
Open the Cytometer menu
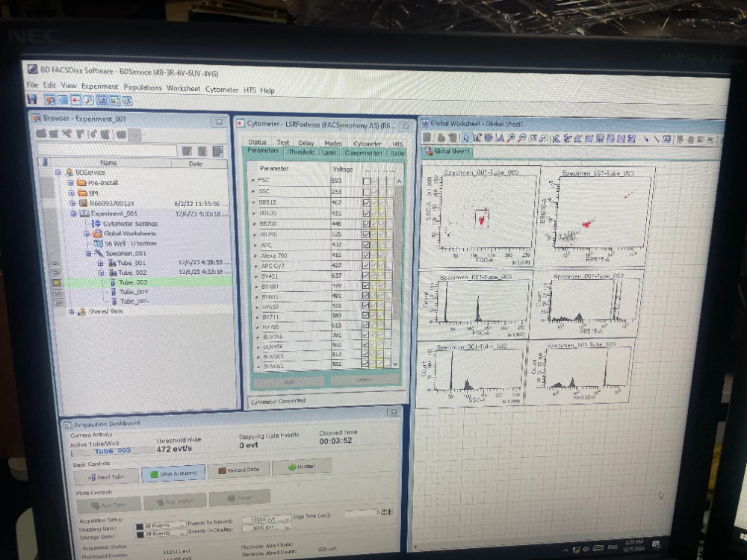click(222, 90)
